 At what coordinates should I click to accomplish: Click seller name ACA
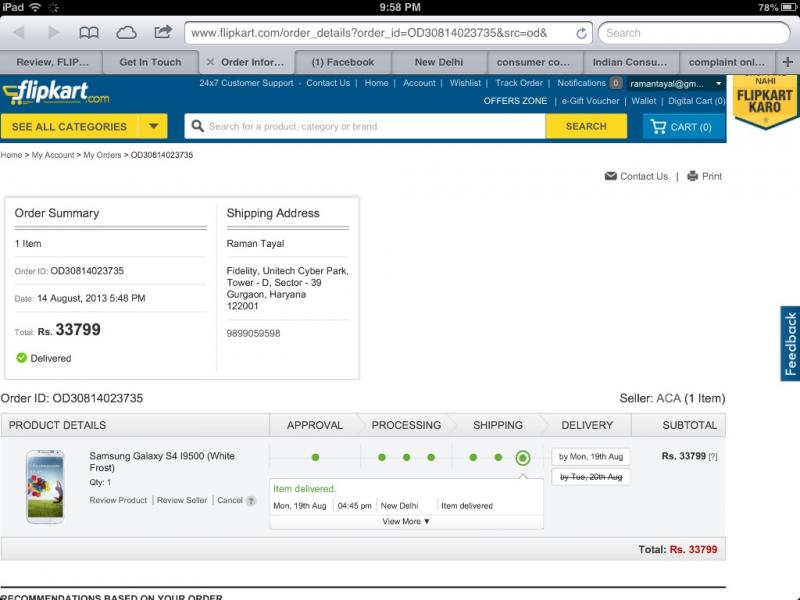[x=668, y=398]
